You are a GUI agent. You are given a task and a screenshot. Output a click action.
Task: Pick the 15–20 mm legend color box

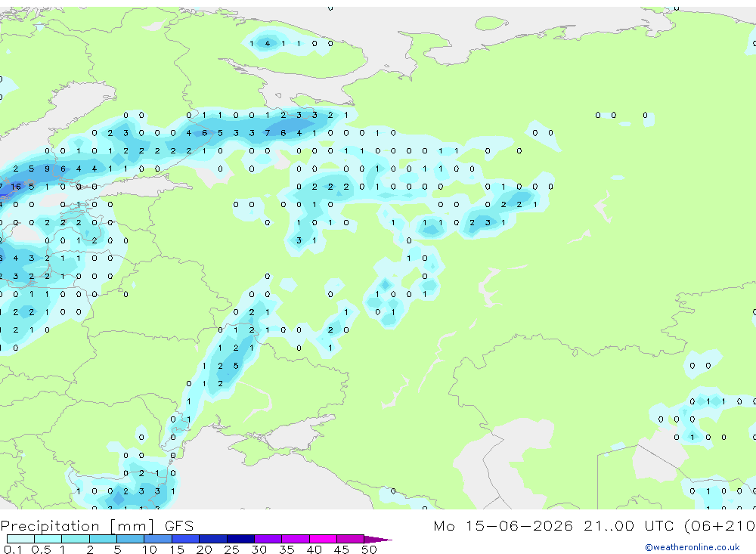pyautogui.click(x=186, y=539)
